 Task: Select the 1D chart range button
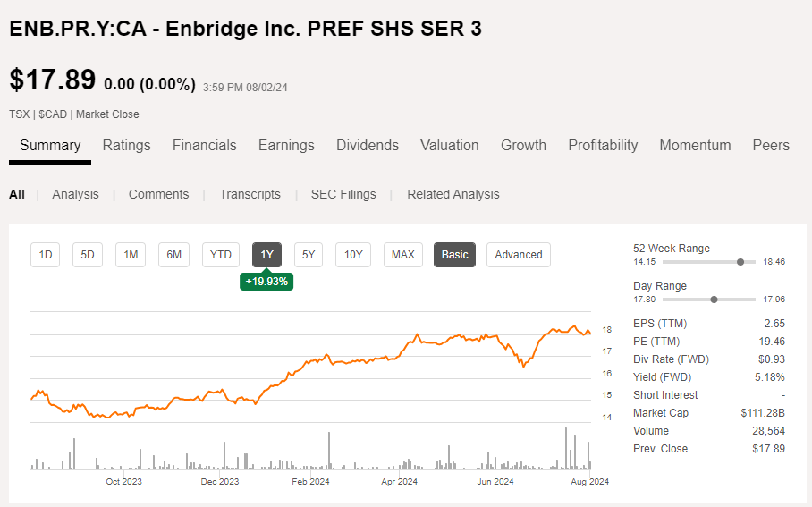point(45,255)
